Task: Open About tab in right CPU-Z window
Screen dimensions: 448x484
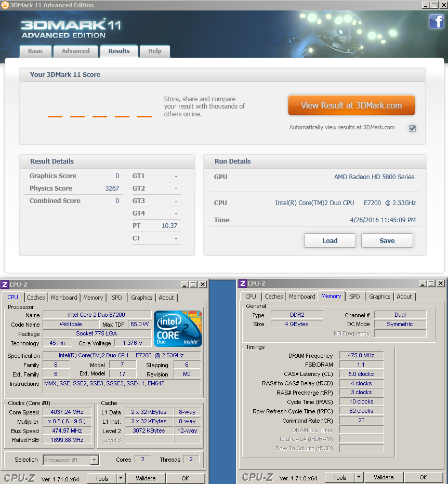Action: [x=404, y=297]
